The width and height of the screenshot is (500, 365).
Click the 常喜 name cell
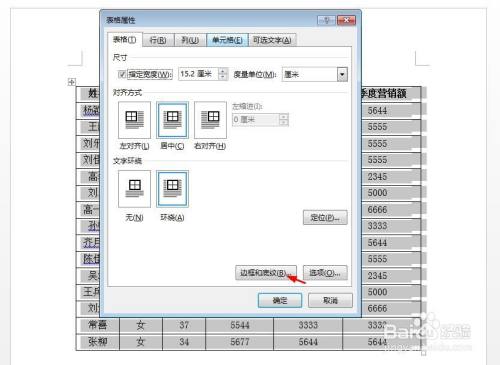pos(98,325)
